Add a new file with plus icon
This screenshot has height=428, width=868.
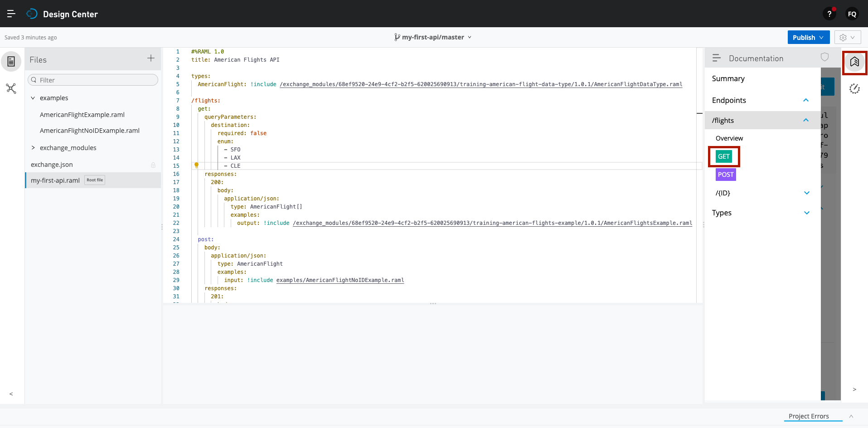(151, 58)
